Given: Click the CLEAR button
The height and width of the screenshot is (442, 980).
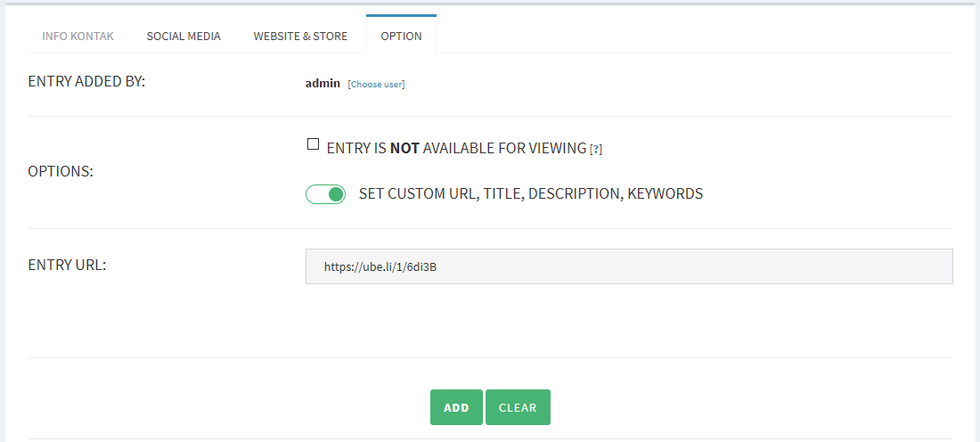Looking at the screenshot, I should pos(519,407).
